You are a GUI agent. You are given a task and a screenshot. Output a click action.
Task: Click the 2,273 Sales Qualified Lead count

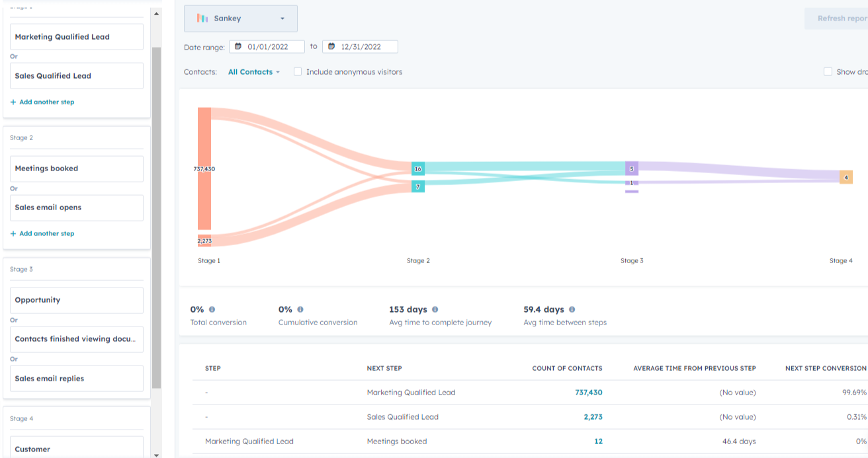(x=594, y=416)
